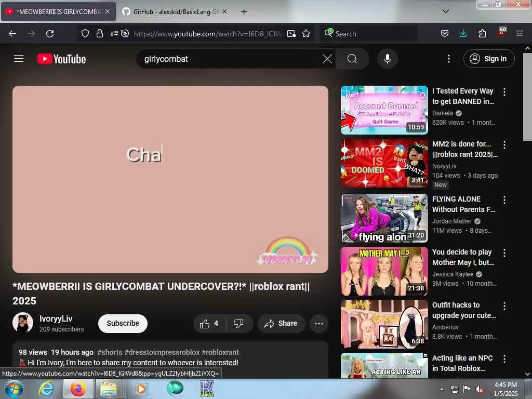Bookmark this page with the star icon
532x399 pixels.
[306, 34]
